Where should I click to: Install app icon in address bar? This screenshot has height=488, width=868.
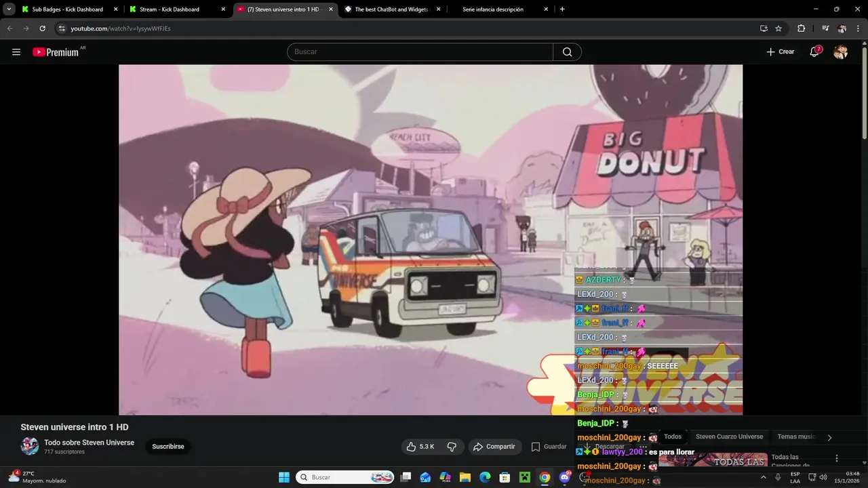764,28
